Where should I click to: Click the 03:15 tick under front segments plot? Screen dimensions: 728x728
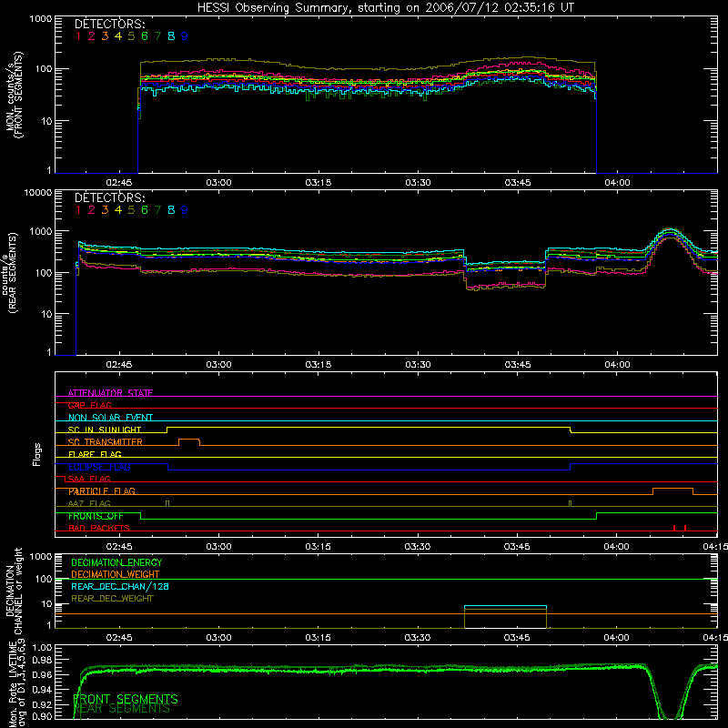coord(318,183)
